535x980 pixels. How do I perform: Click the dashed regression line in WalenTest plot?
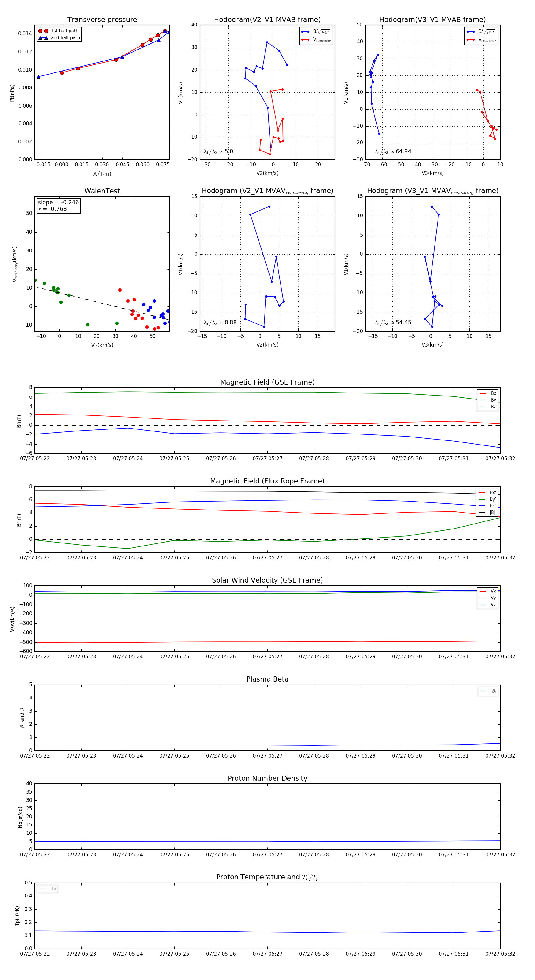(x=102, y=303)
